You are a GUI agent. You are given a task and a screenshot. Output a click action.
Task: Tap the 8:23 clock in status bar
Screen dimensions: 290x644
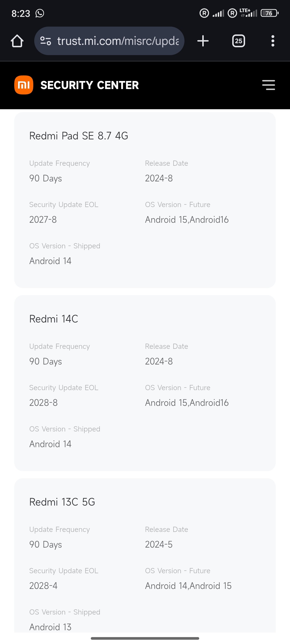(x=21, y=13)
